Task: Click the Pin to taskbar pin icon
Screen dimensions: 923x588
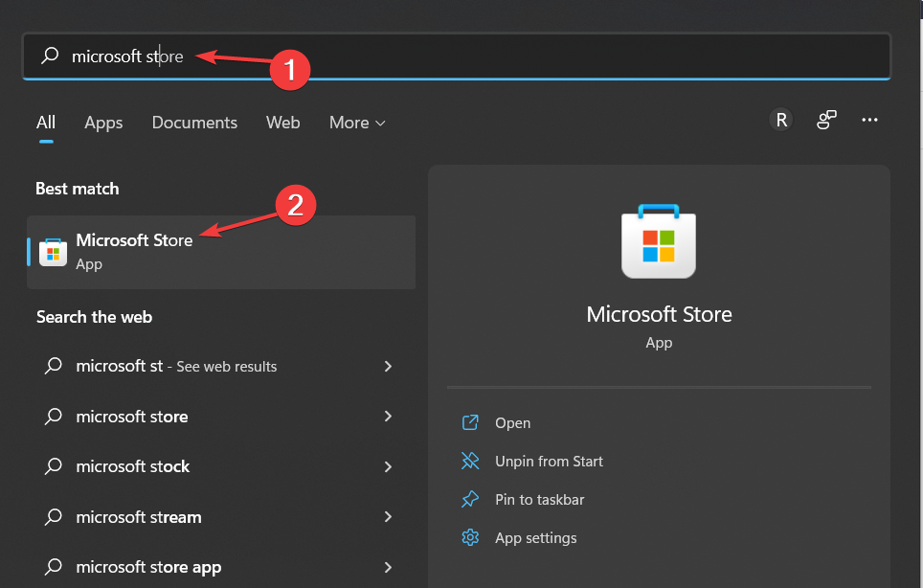Action: click(x=470, y=499)
